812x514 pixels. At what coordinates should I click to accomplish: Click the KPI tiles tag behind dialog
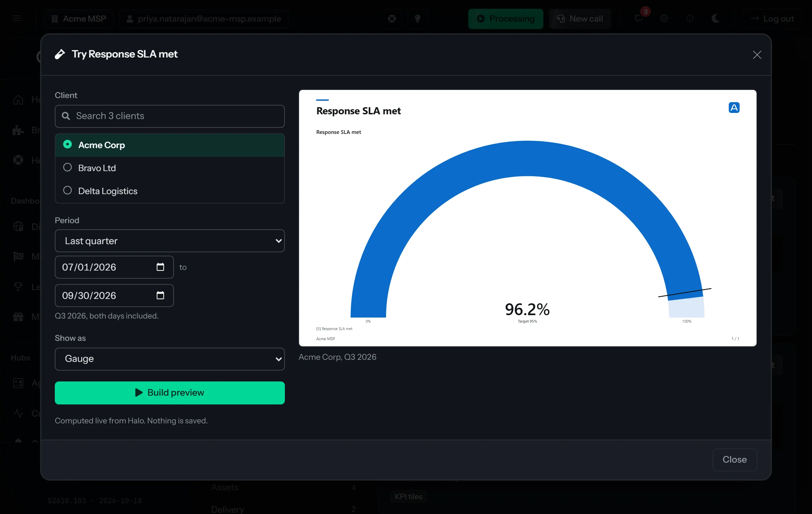(408, 496)
